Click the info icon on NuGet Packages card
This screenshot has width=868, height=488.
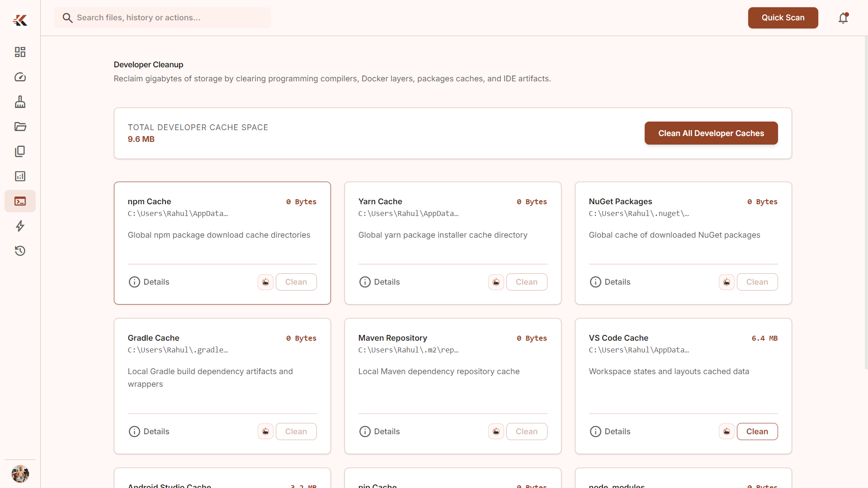595,282
